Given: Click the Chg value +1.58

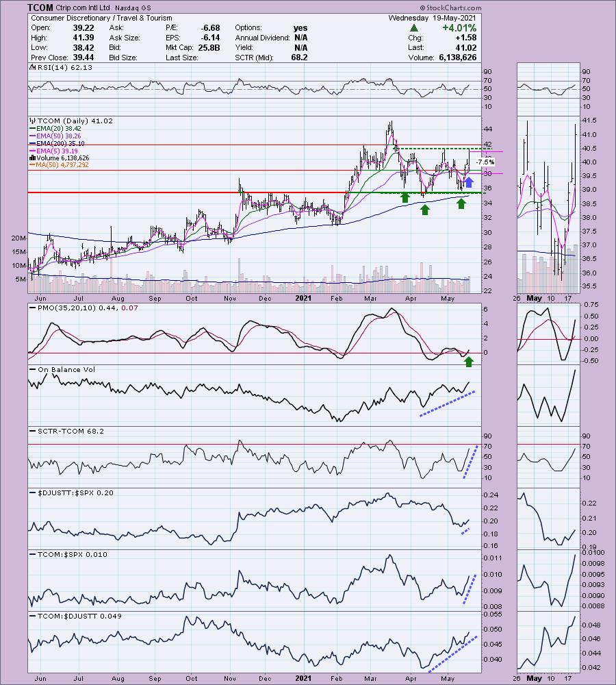Looking at the screenshot, I should pos(466,38).
